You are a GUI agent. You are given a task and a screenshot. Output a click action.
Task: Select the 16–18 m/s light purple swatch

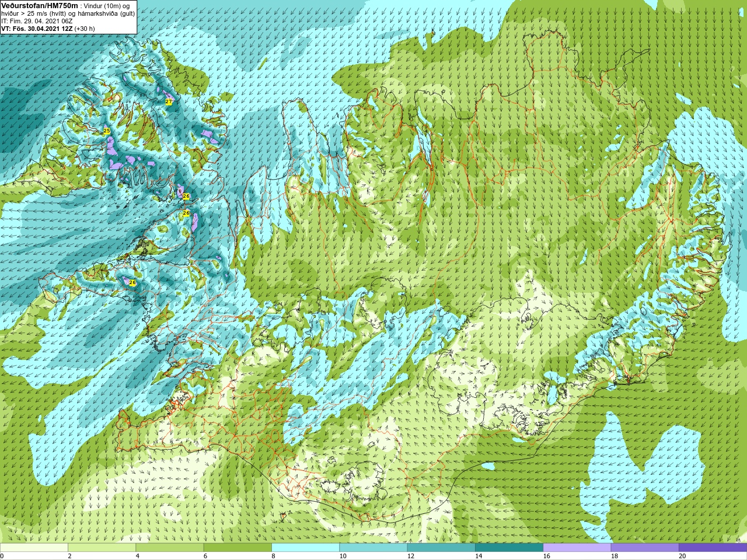(x=577, y=548)
